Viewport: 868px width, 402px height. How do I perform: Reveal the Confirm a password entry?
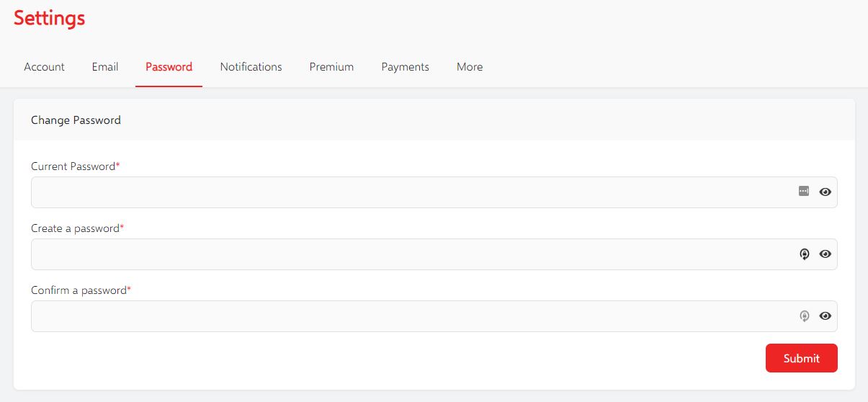826,316
